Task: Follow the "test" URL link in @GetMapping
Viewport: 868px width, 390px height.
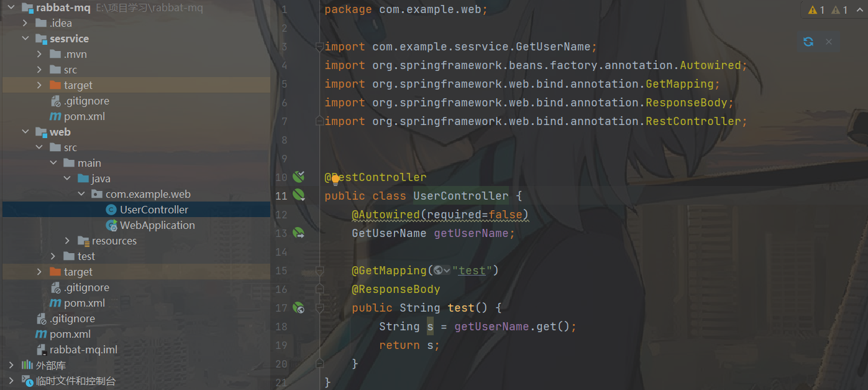Action: 472,270
